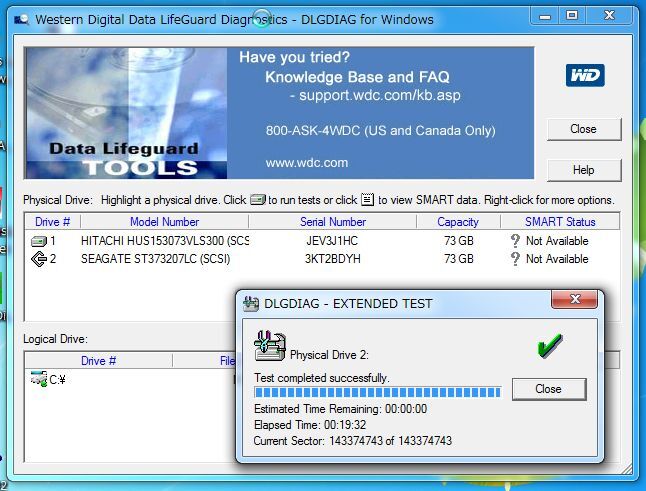Click 800-ASK-4WDC phone number text
646x491 pixels.
point(381,131)
